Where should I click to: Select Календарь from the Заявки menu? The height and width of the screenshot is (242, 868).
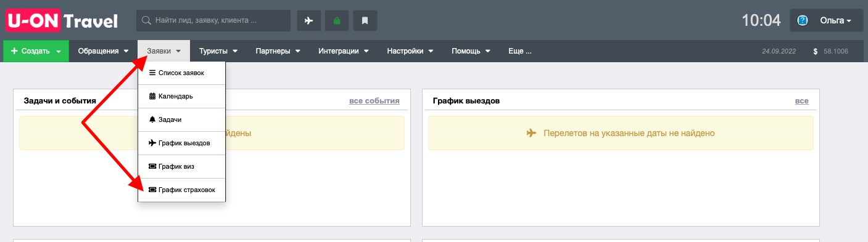[x=182, y=96]
